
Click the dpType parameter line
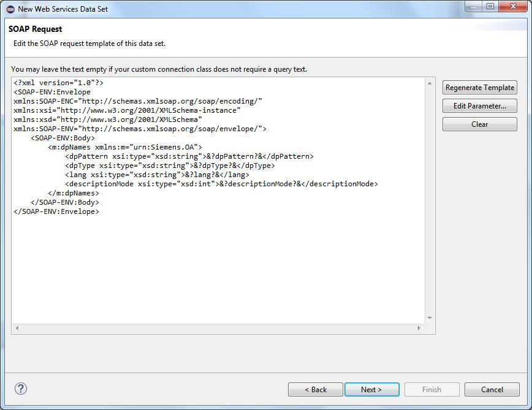[x=170, y=165]
